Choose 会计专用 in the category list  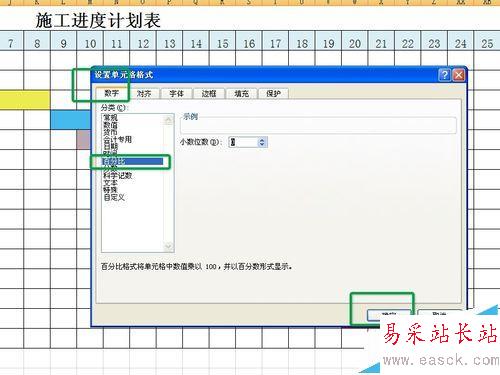point(117,139)
